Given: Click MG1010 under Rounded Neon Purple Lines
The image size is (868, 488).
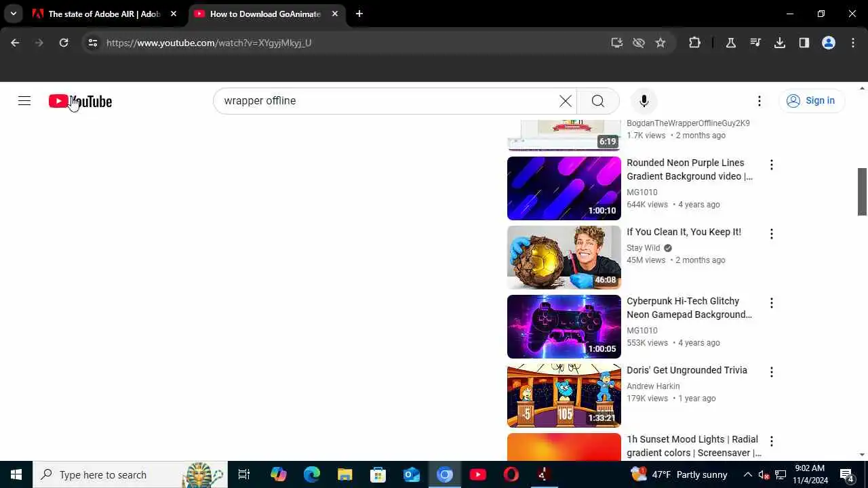Looking at the screenshot, I should pyautogui.click(x=642, y=192).
